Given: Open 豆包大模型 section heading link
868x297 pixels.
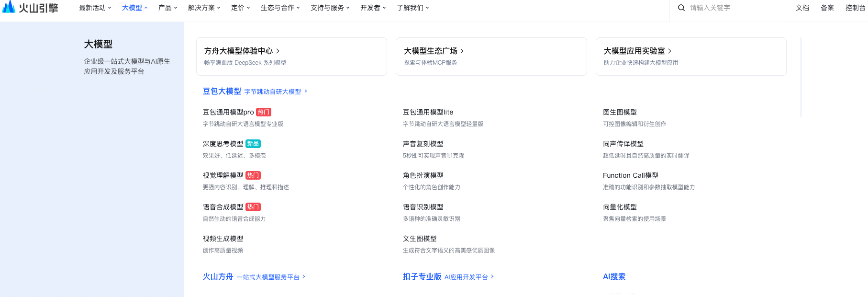Looking at the screenshot, I should [222, 91].
